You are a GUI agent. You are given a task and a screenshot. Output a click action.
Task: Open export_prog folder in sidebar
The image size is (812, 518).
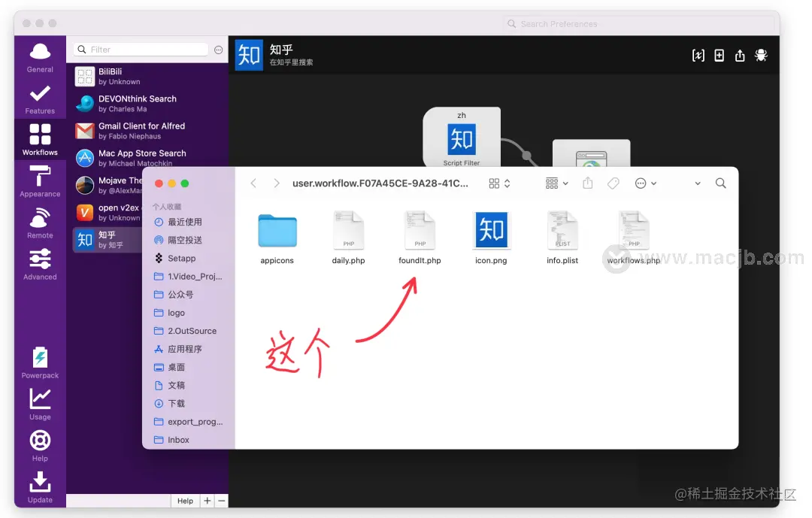pyautogui.click(x=189, y=422)
